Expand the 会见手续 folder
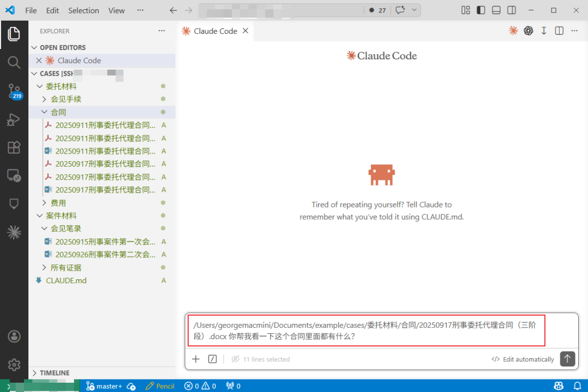This screenshot has width=588, height=392. [x=44, y=99]
